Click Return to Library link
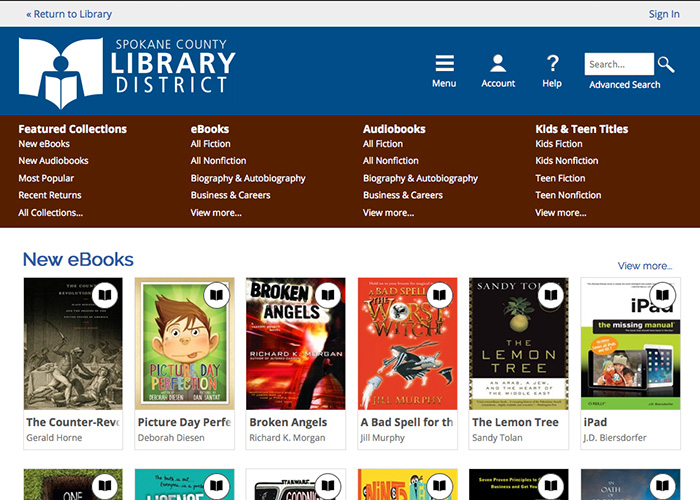This screenshot has width=700, height=500. tap(69, 14)
